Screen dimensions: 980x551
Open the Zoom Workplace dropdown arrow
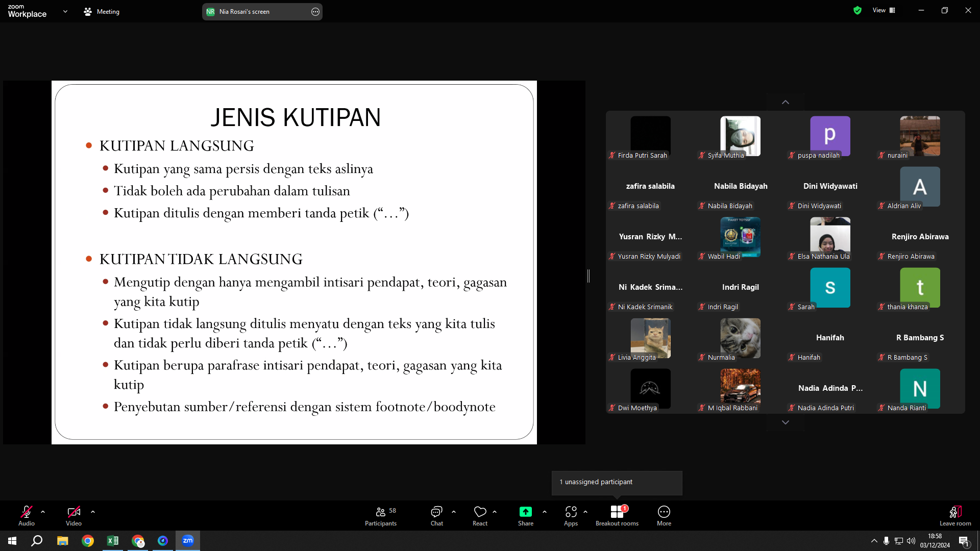click(x=65, y=11)
